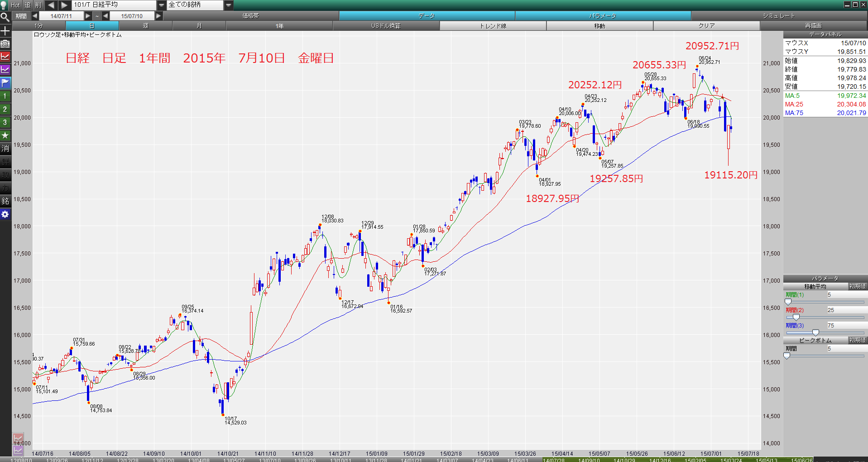Switch to 1分 timeframe tab

tap(38, 26)
